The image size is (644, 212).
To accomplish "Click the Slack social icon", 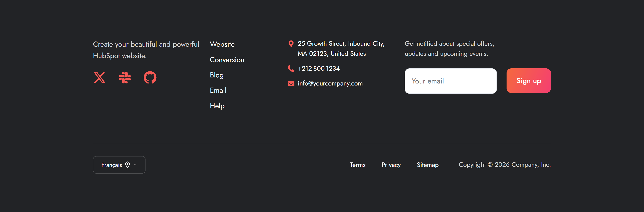I will (x=125, y=77).
